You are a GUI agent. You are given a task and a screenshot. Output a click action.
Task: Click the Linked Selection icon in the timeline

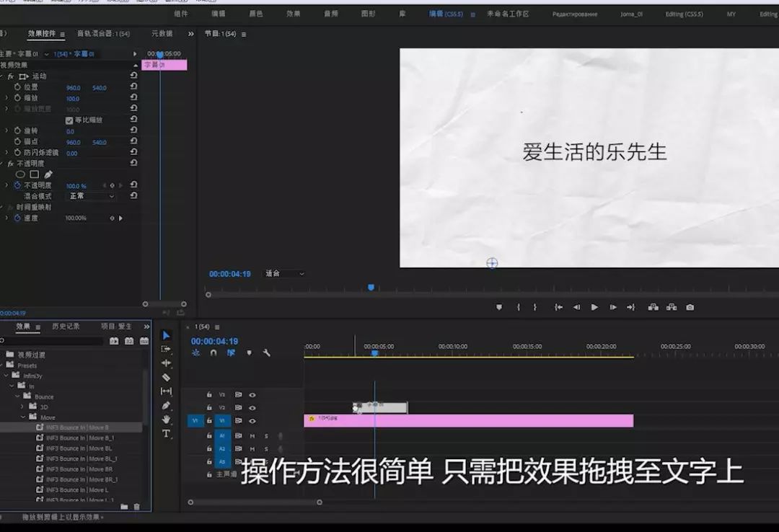pos(231,353)
